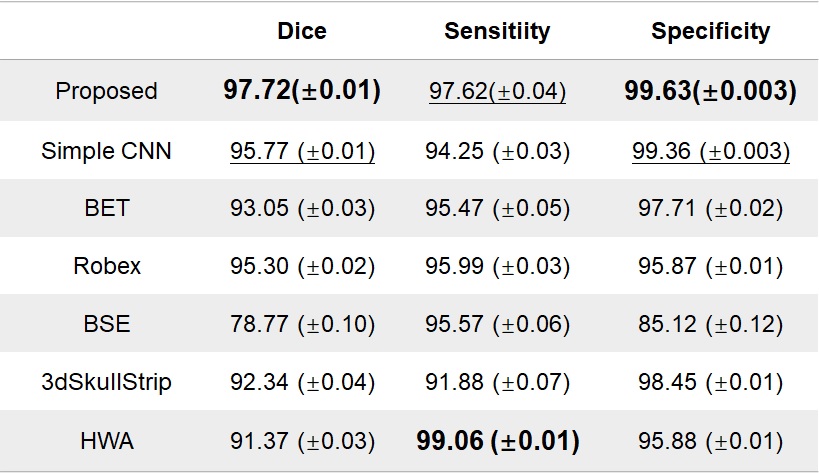Select the HWA row label
Viewport: 819px width, 473px height.
pyautogui.click(x=106, y=440)
